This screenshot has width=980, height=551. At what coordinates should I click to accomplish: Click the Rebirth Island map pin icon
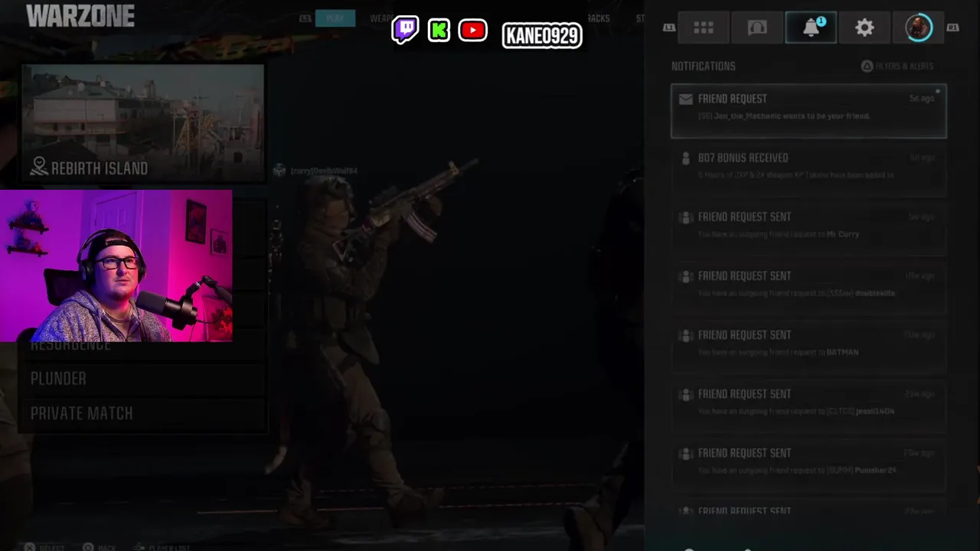(38, 168)
